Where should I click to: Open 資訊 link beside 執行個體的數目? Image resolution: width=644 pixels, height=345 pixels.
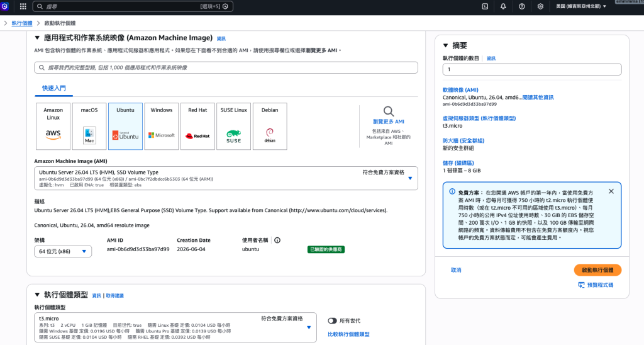point(491,59)
